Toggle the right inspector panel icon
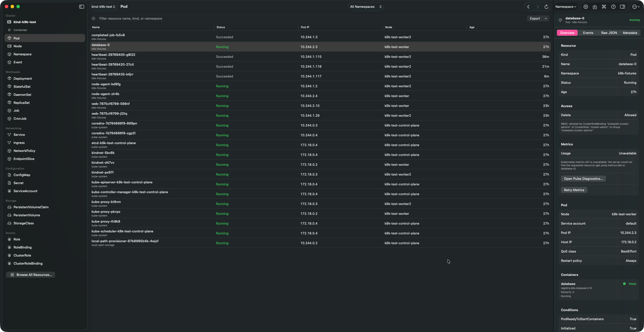Image resolution: width=644 pixels, height=332 pixels. (x=622, y=7)
